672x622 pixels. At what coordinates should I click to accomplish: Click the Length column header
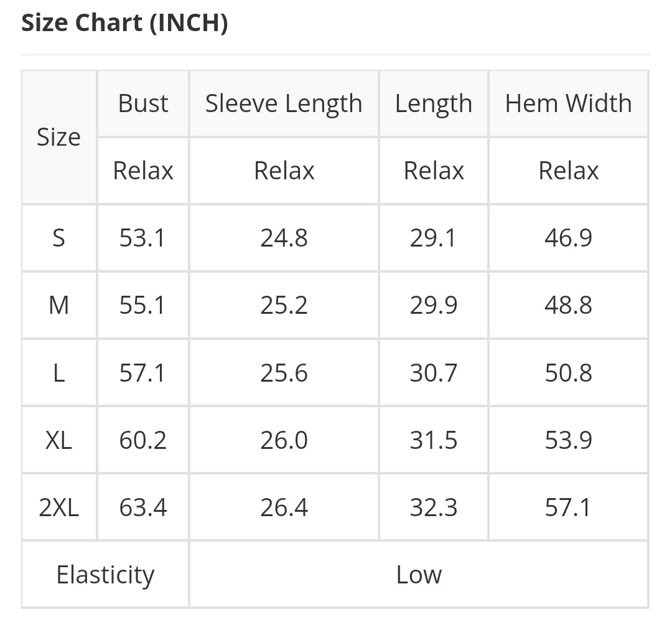click(x=433, y=104)
